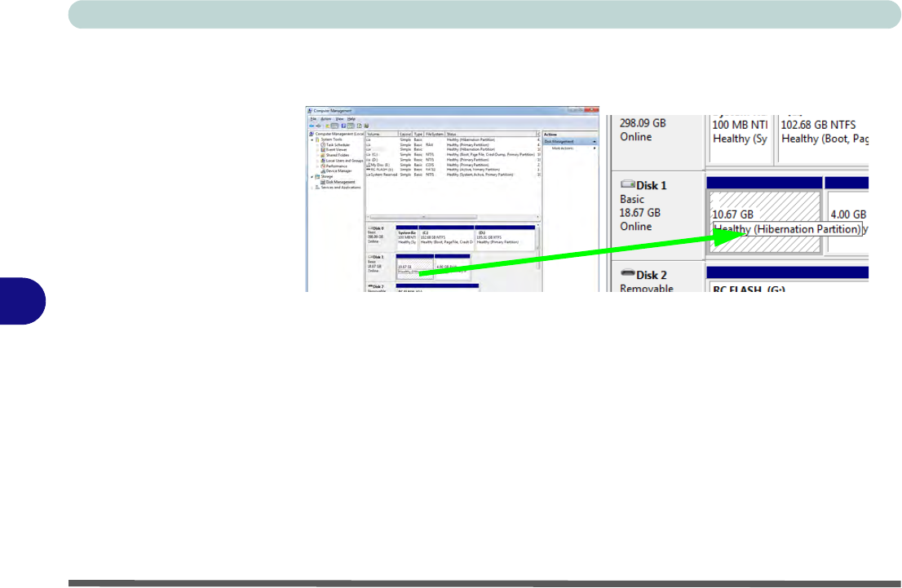Select Disk 0 (D:) 195.31 GB partition block

point(506,237)
